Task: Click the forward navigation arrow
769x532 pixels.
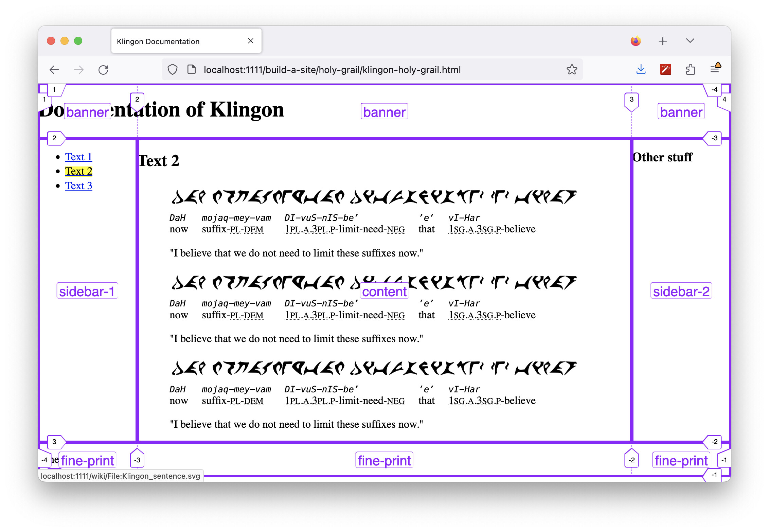Action: point(79,70)
